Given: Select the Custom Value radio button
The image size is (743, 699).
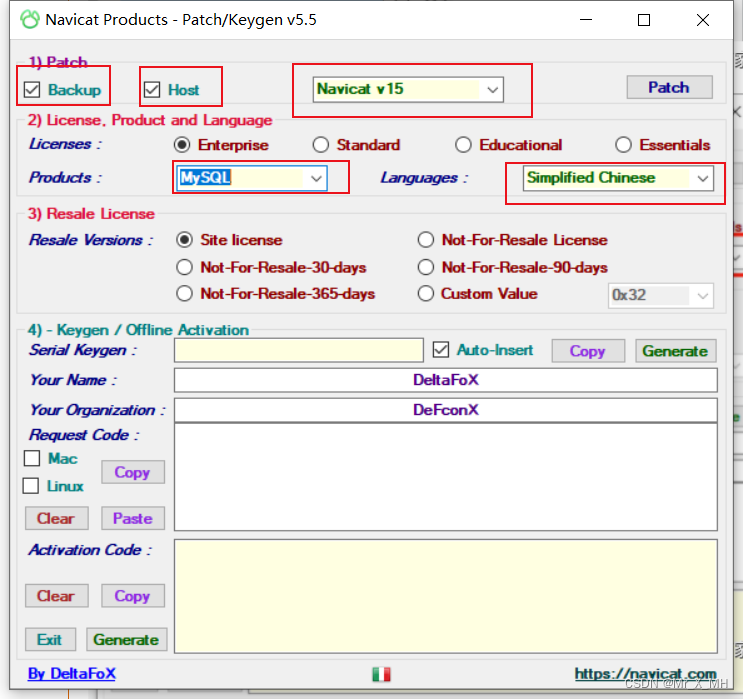Looking at the screenshot, I should tap(426, 294).
